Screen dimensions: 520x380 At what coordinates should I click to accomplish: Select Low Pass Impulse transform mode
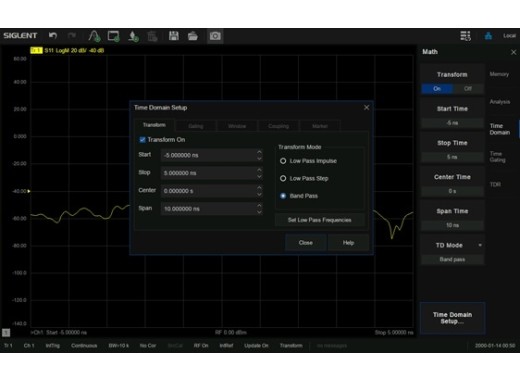tap(283, 161)
